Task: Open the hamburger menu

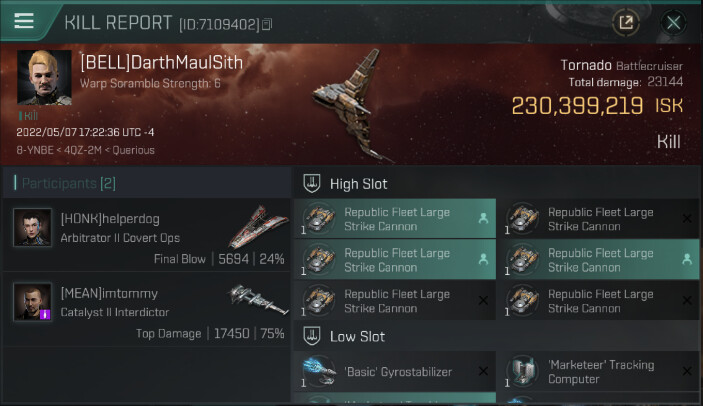Action: (x=24, y=21)
